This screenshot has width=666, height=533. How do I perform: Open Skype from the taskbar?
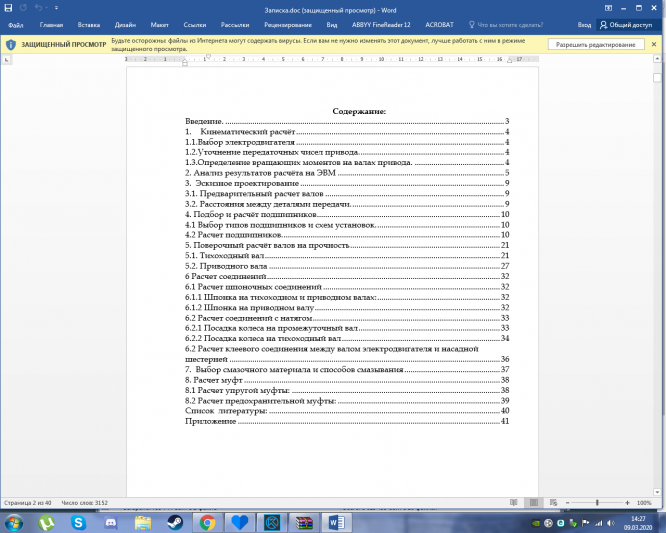point(78,523)
